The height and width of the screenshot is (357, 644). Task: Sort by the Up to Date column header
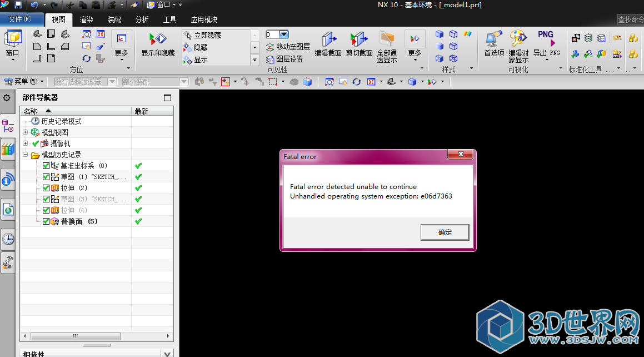pos(152,111)
